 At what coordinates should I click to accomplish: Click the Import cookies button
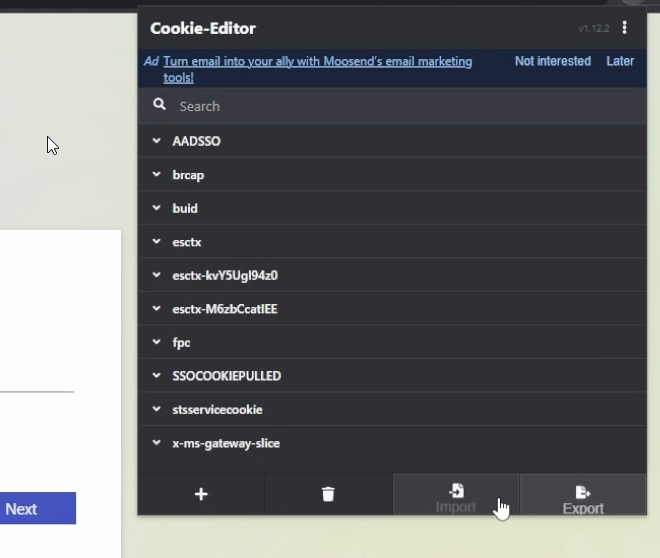456,496
